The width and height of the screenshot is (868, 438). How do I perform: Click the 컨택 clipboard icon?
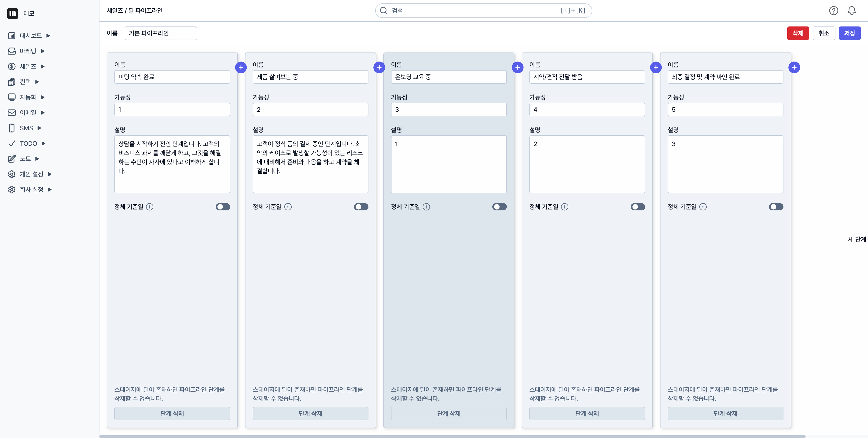coord(12,82)
